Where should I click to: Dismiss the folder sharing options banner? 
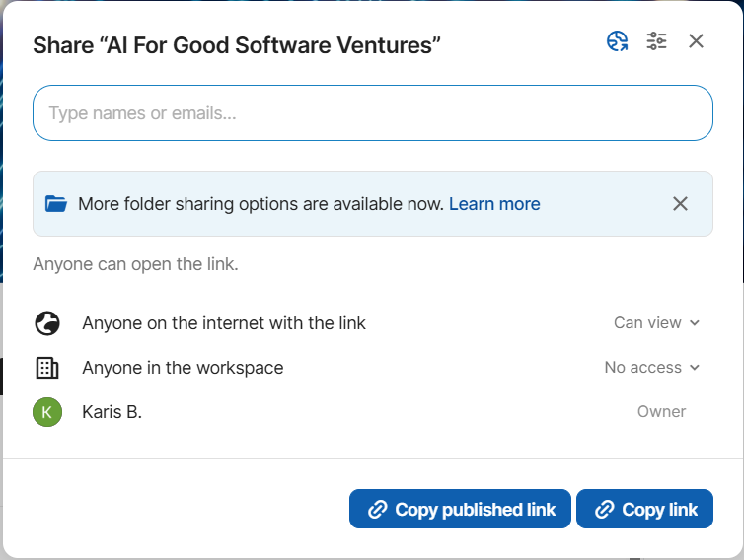click(680, 204)
